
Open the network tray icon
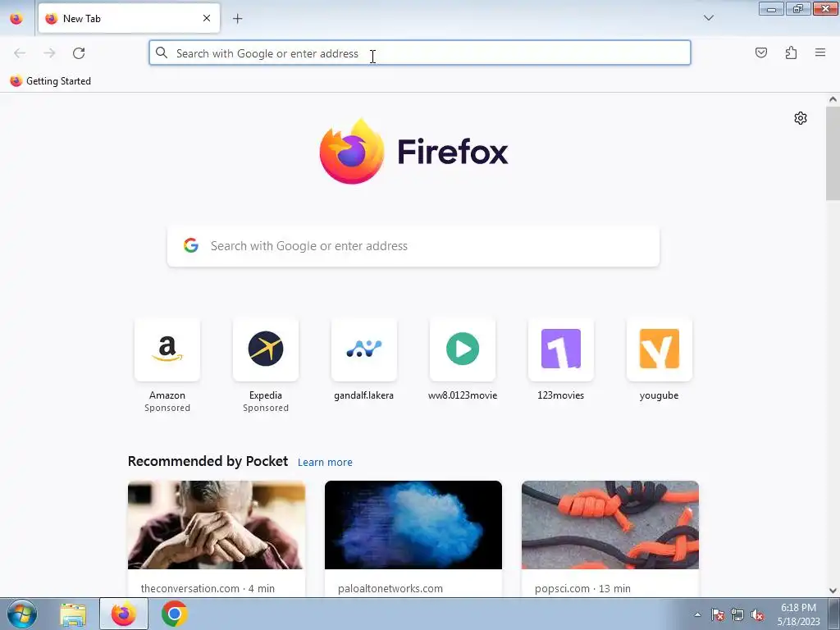click(x=737, y=614)
